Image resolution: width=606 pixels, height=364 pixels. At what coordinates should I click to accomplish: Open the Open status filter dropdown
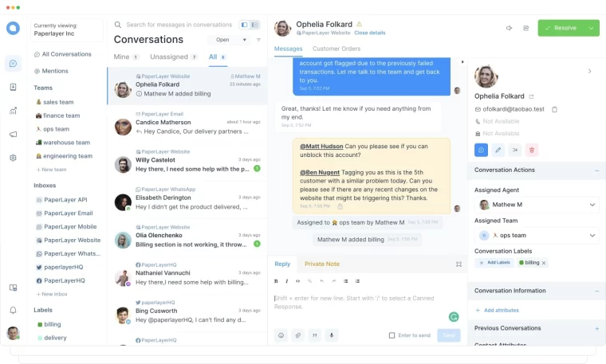[230, 40]
